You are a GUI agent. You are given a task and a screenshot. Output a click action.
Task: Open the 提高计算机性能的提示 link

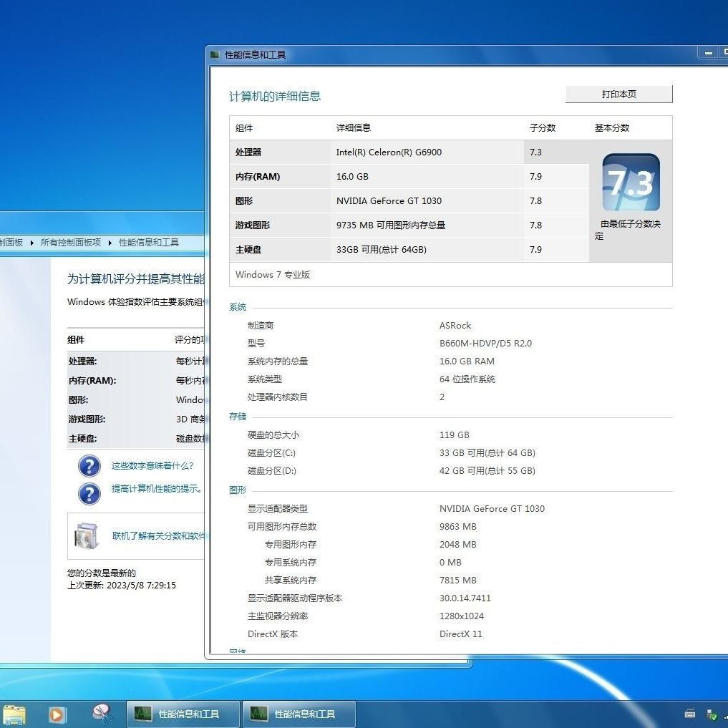pyautogui.click(x=156, y=489)
